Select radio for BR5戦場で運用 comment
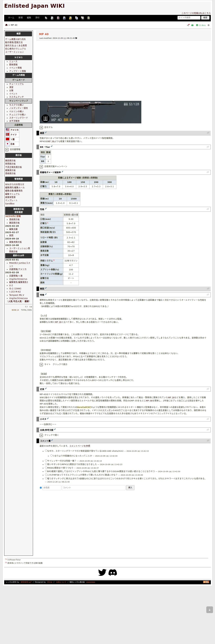This screenshot has height=644, width=215. (x=46, y=471)
